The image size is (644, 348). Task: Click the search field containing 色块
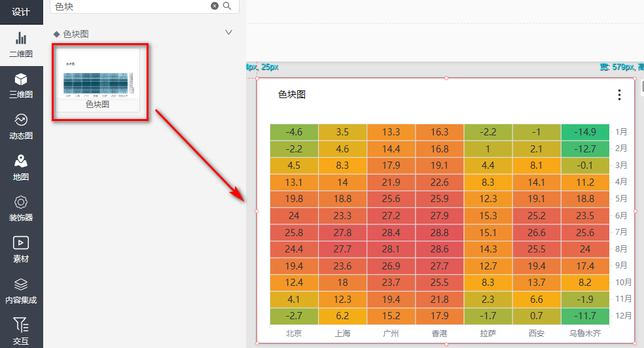pos(131,6)
